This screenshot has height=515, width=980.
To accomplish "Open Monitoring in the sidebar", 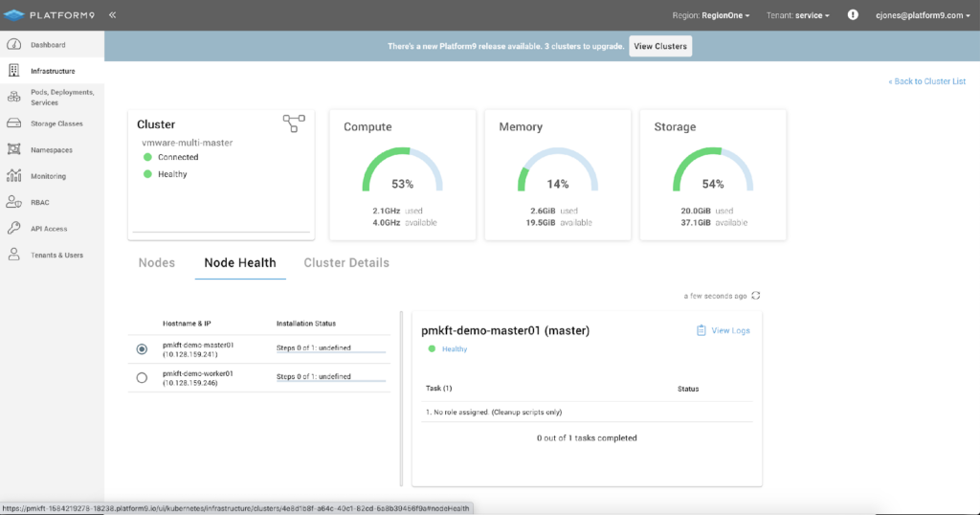I will click(x=48, y=176).
